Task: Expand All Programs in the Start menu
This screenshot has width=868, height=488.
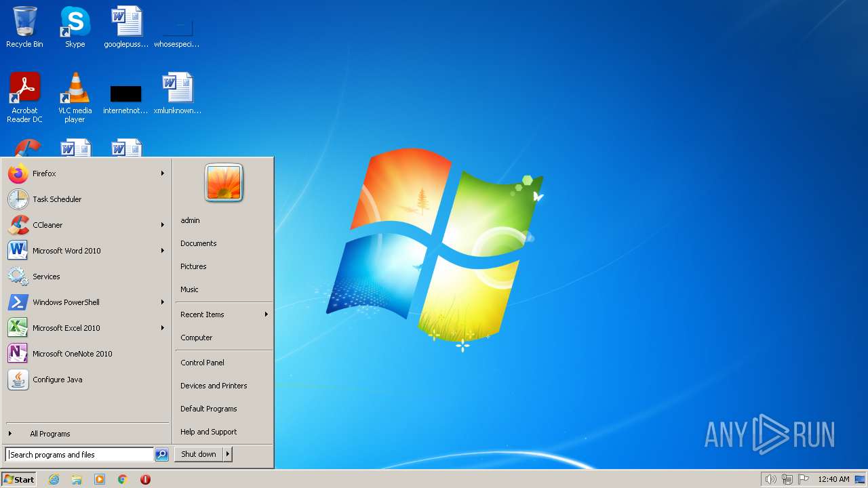Action: [87, 434]
